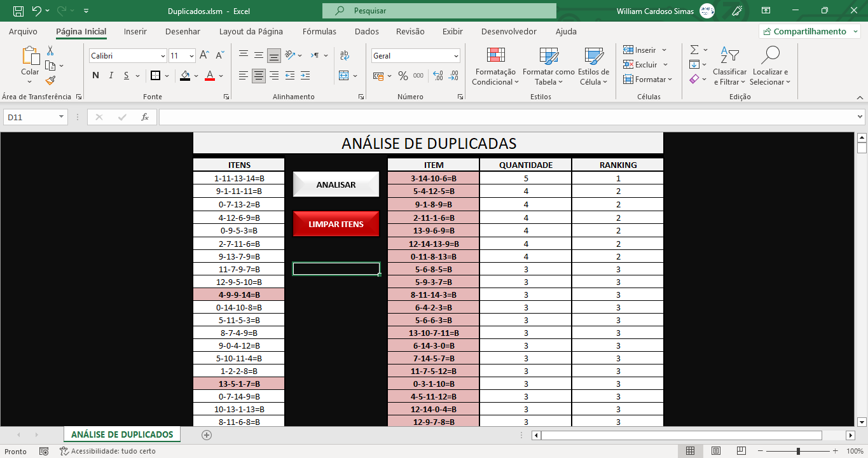Toggle middle vertical alignment
This screenshot has height=458, width=868.
259,55
